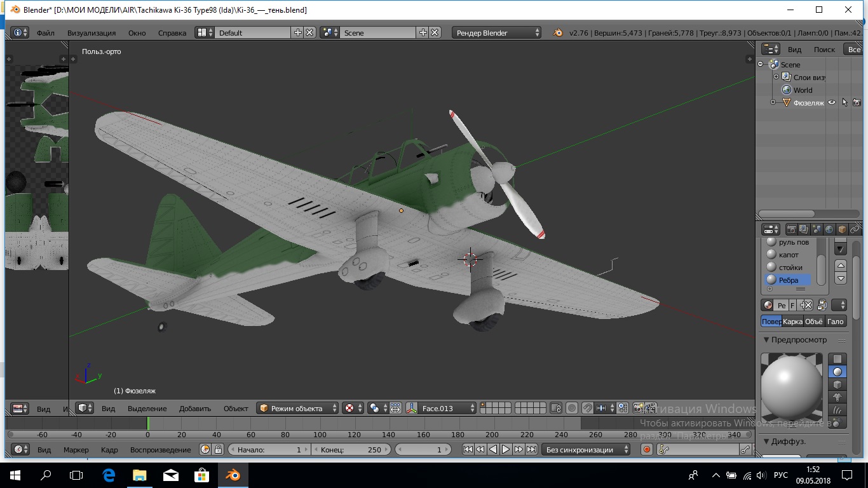Add a new screen layout next to Default
This screenshot has width=868, height=488.
298,32
